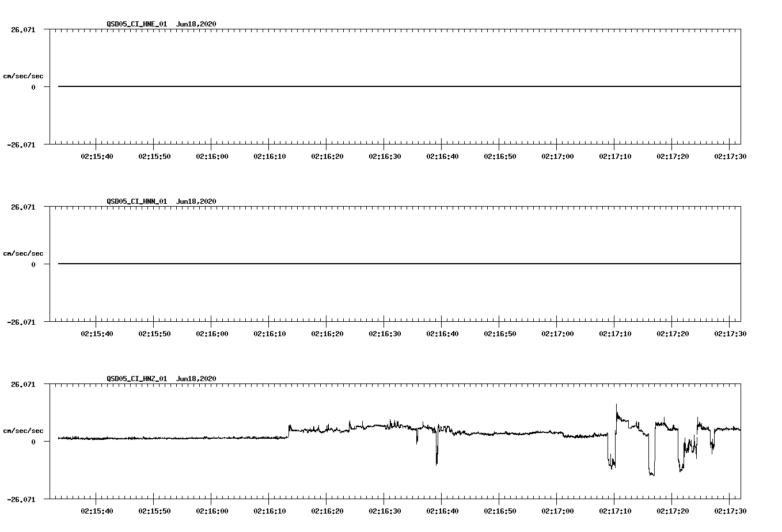Click HNZ trace lowest trough near 02:17:16
Viewport: 782px width, 532px height.
[651, 473]
